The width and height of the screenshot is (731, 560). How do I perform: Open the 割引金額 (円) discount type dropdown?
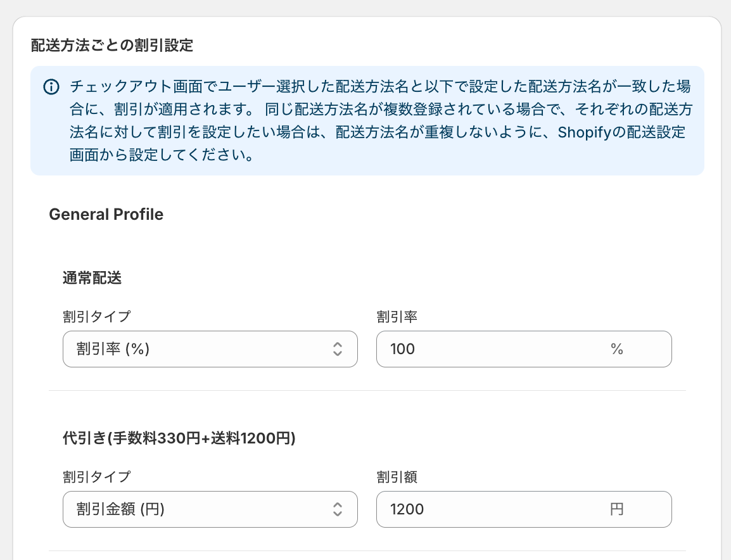pos(210,509)
